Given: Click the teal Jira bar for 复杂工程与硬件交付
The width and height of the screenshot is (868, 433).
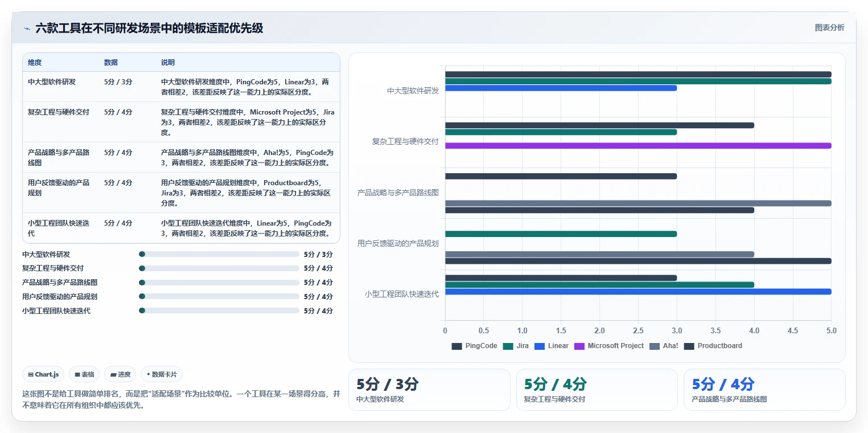Looking at the screenshot, I should 561,132.
